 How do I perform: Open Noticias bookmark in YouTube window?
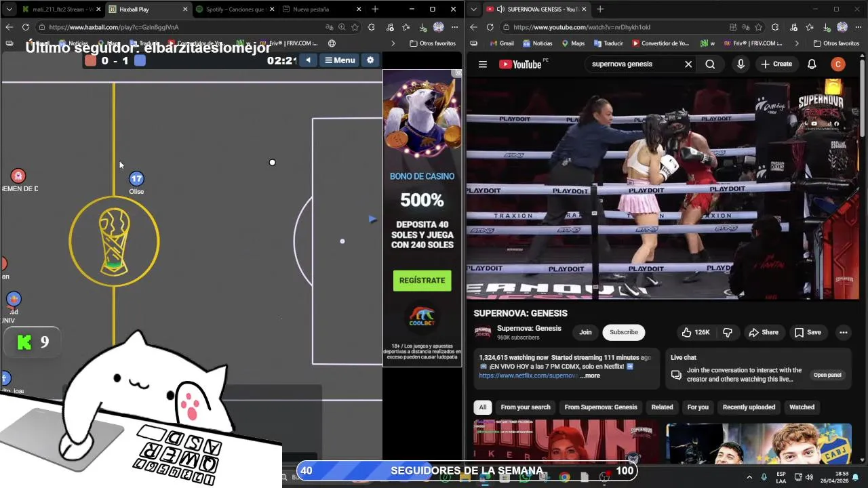[x=537, y=43]
